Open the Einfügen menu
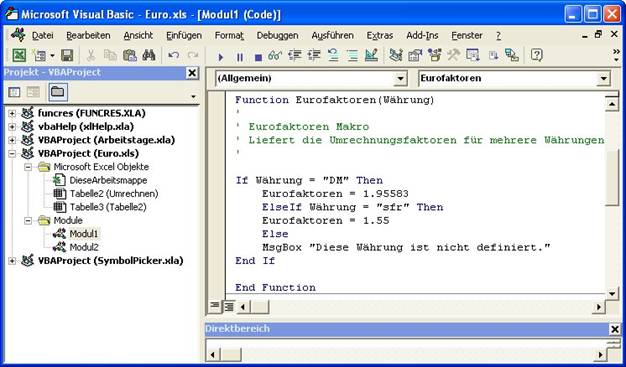Image resolution: width=626 pixels, height=367 pixels. 184,36
